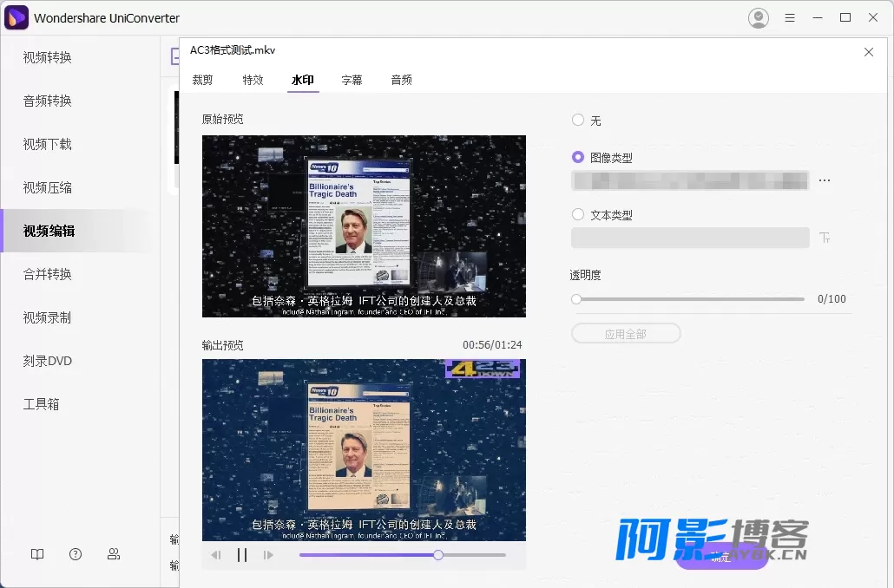Click the image watermark path field
894x588 pixels.
[x=690, y=180]
